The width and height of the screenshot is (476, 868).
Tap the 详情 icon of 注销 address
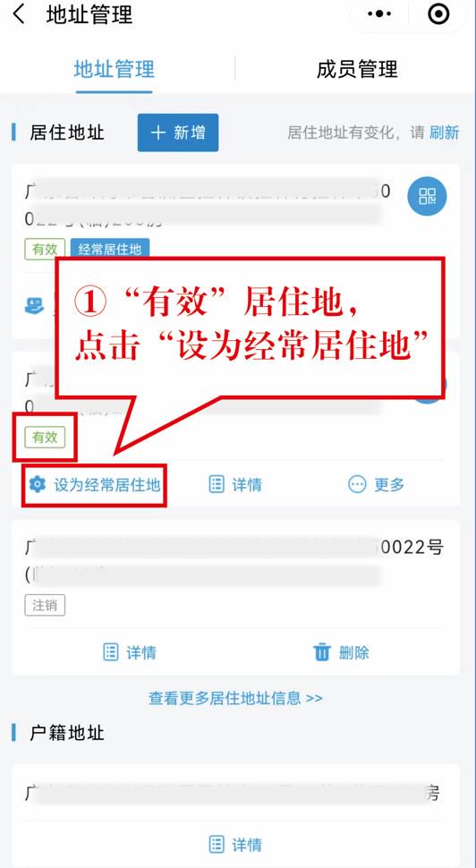tap(111, 651)
